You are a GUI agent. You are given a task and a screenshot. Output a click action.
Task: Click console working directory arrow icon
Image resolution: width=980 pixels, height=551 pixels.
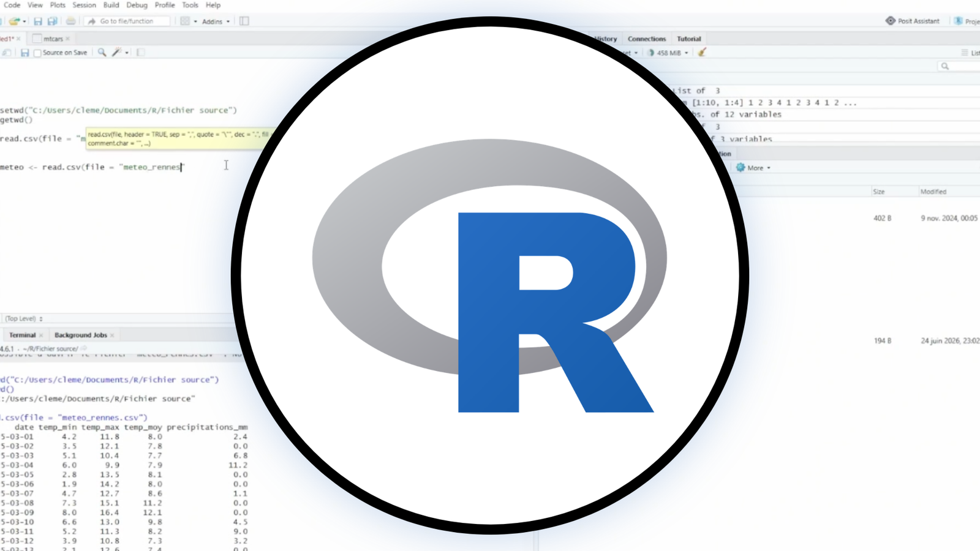click(x=84, y=348)
